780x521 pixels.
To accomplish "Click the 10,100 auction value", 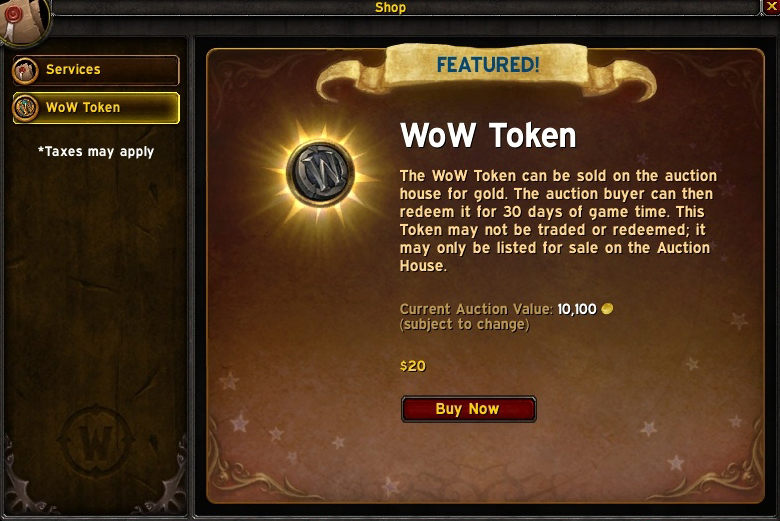I will tap(577, 309).
